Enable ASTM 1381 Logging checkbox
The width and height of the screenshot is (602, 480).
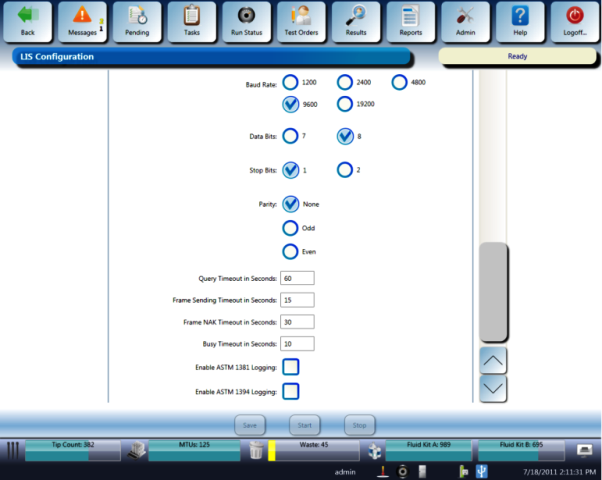[291, 367]
